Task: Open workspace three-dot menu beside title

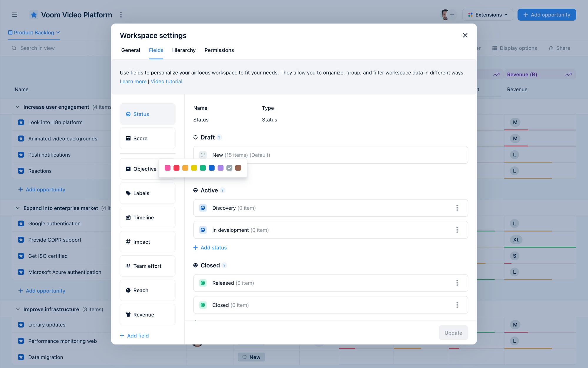Action: (x=121, y=15)
